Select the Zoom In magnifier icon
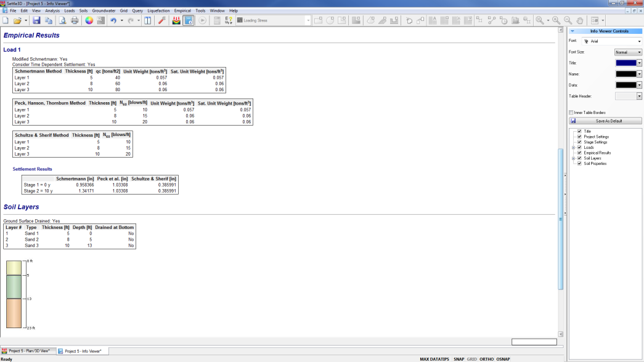 click(556, 20)
